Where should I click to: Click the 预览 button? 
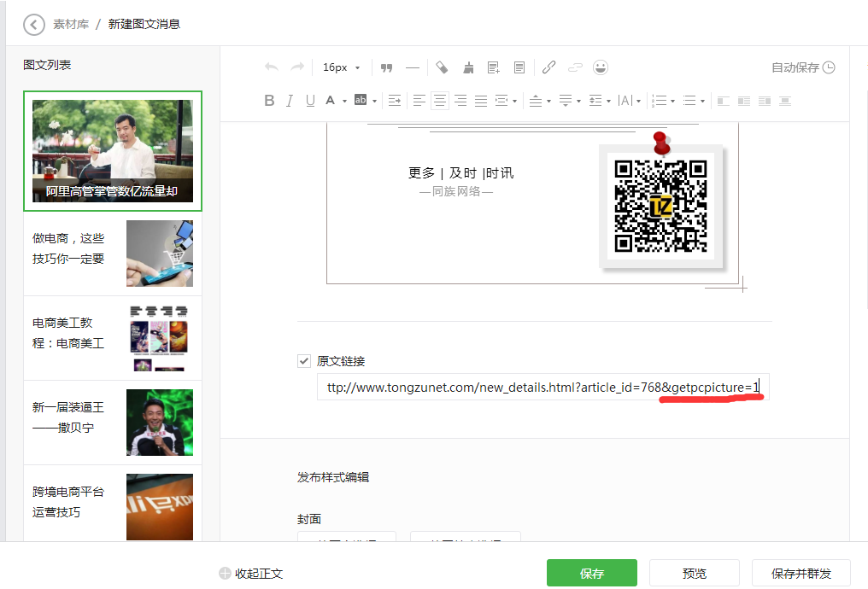(695, 573)
